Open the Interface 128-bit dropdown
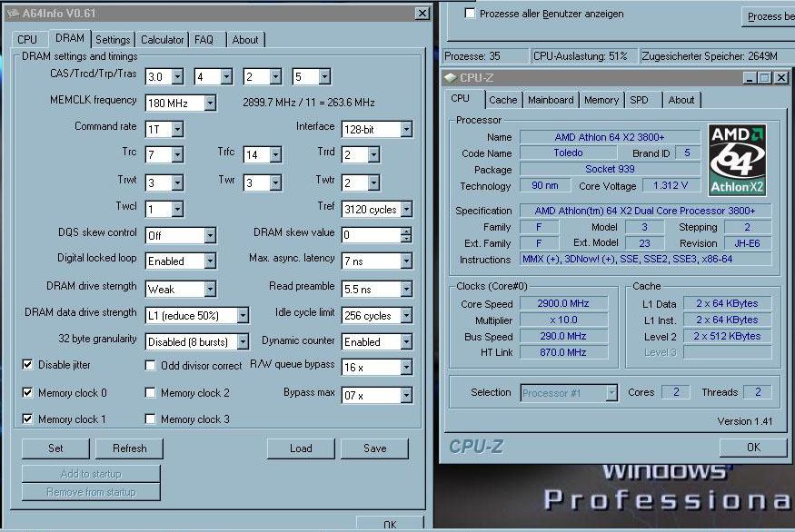Image resolution: width=795 pixels, height=532 pixels. 406,129
